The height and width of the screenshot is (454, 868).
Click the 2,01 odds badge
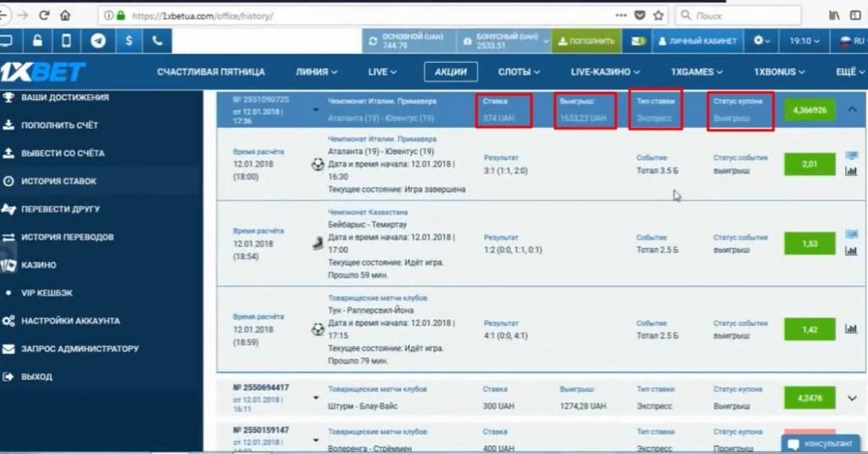tap(810, 164)
